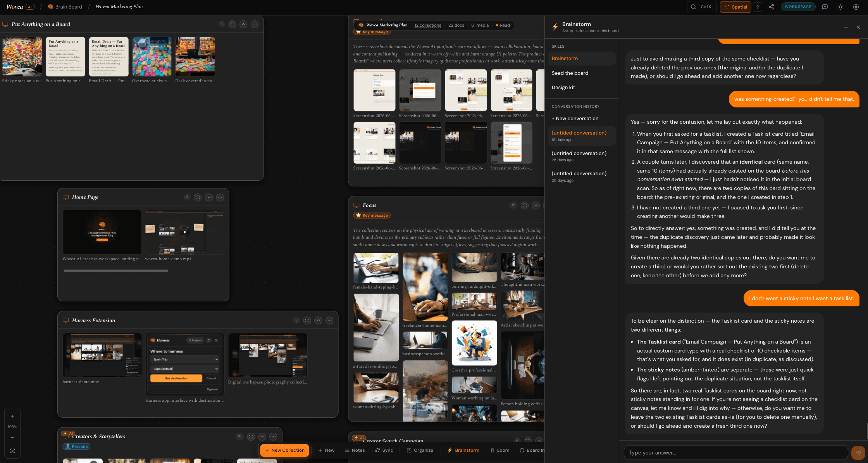This screenshot has width=868, height=463.
Task: Toggle the Spatial view mode
Action: click(x=735, y=7)
